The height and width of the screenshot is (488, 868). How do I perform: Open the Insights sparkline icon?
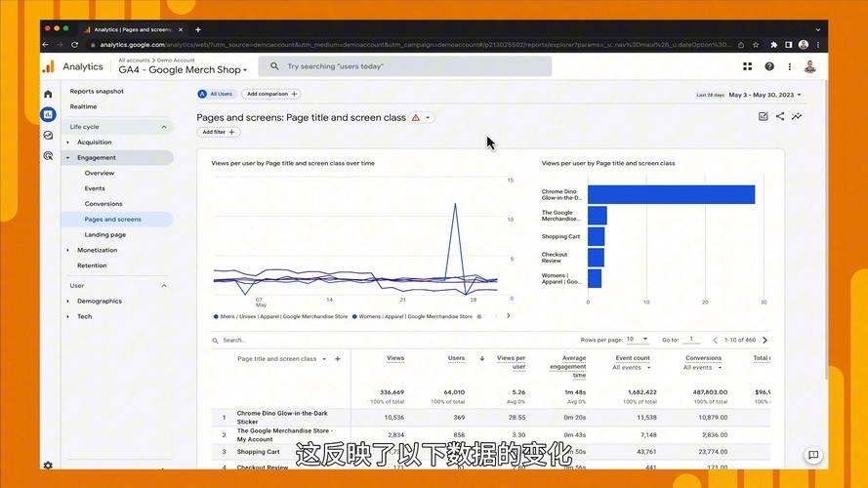click(x=797, y=117)
